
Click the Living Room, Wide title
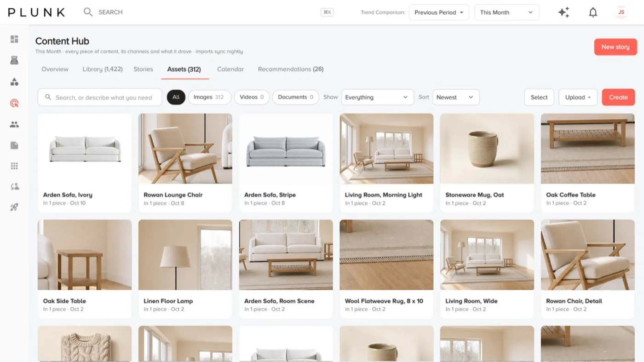(471, 301)
